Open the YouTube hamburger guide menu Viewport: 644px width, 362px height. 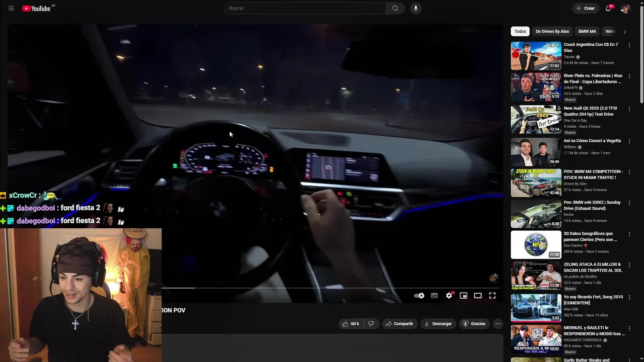click(11, 9)
